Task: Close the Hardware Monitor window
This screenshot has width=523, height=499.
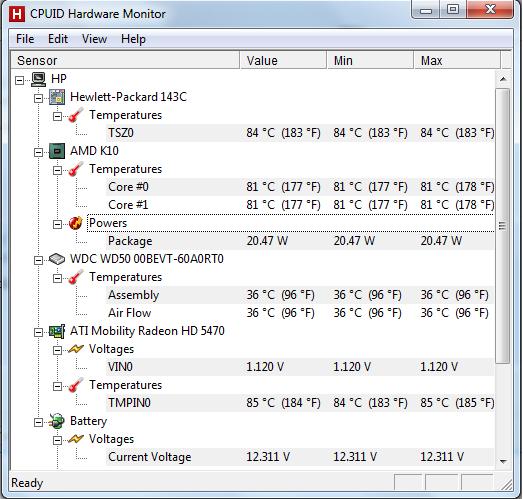Action: [490, 9]
